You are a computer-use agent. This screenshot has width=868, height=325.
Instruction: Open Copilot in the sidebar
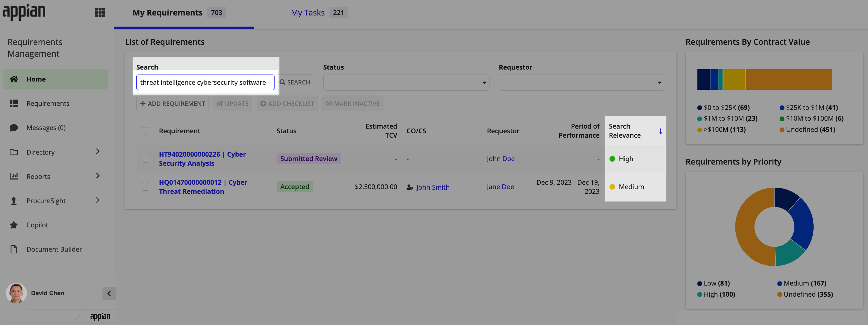55,225
